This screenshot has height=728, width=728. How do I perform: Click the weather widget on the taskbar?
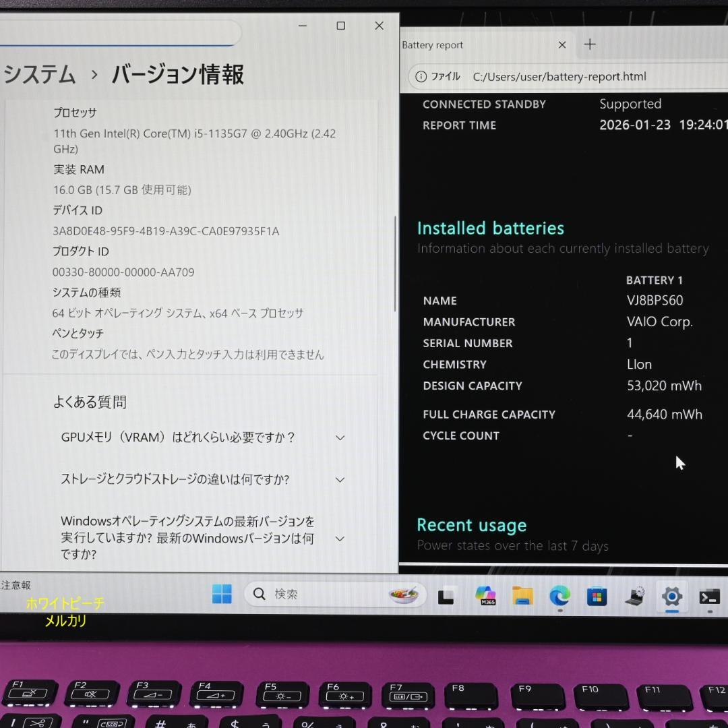pyautogui.click(x=403, y=594)
